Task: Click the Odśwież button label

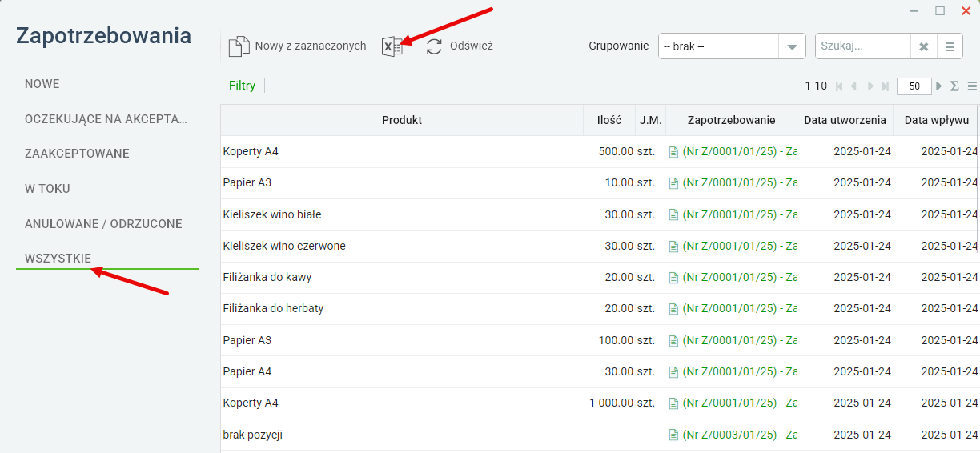Action: [x=472, y=46]
